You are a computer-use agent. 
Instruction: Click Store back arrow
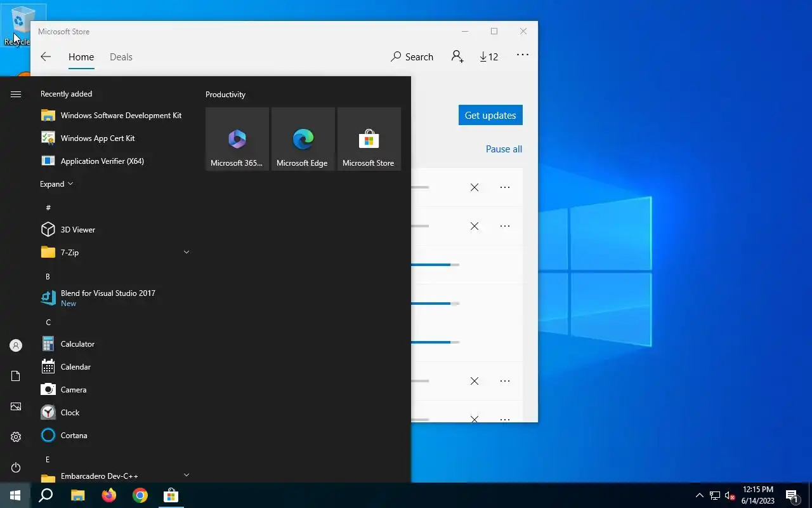46,57
